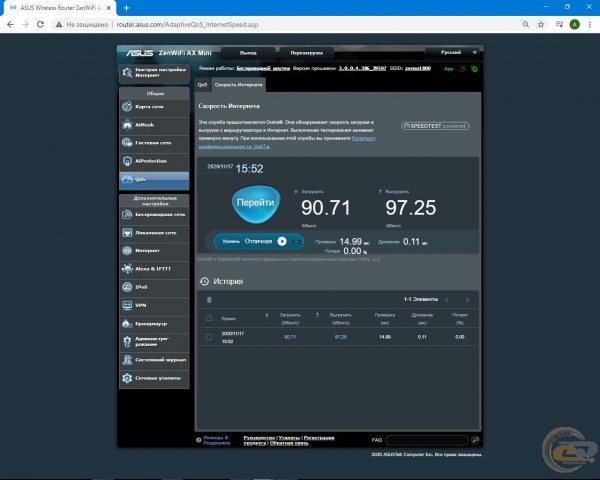Click the Speedtest powered logo

pos(435,126)
